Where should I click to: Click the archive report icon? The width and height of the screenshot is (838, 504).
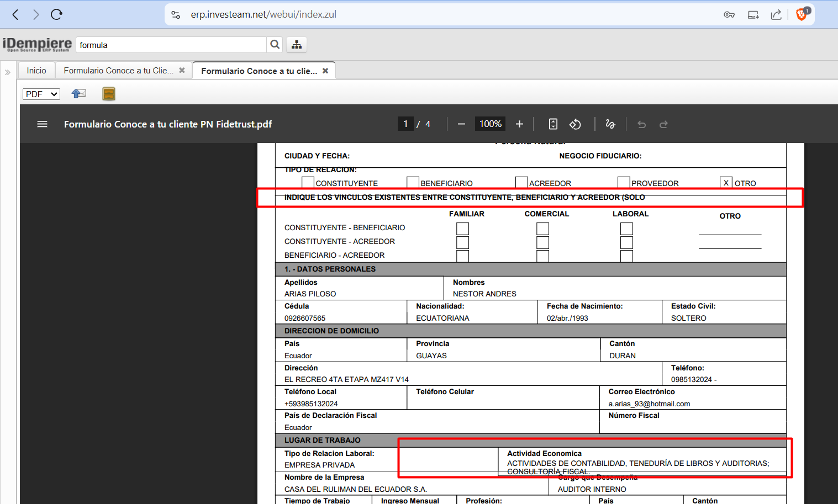109,94
